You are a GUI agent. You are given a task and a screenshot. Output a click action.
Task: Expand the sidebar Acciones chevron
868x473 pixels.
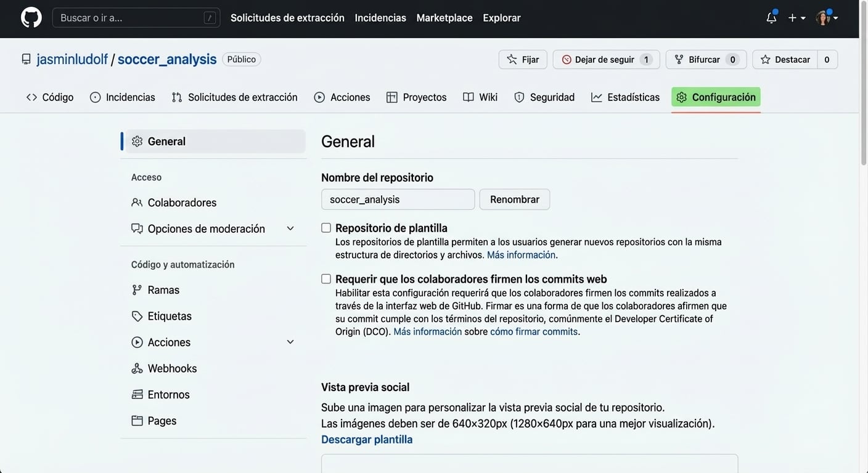pyautogui.click(x=290, y=342)
